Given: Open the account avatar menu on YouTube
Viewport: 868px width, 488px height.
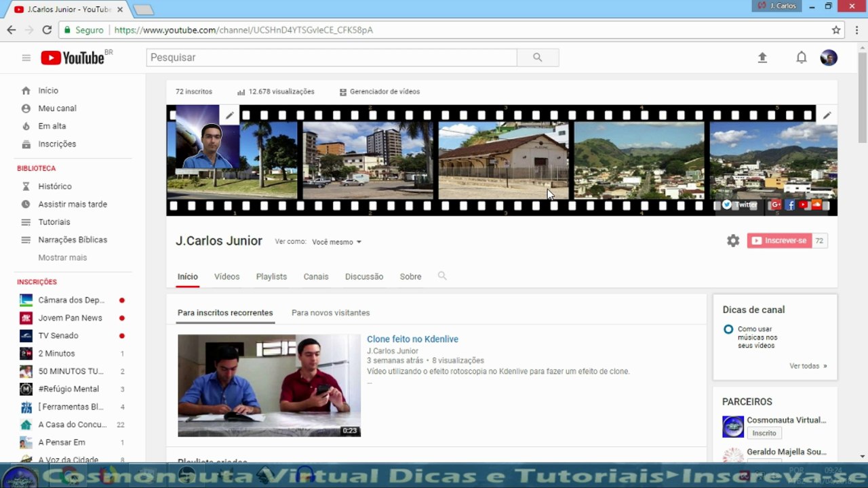Looking at the screenshot, I should [x=829, y=58].
